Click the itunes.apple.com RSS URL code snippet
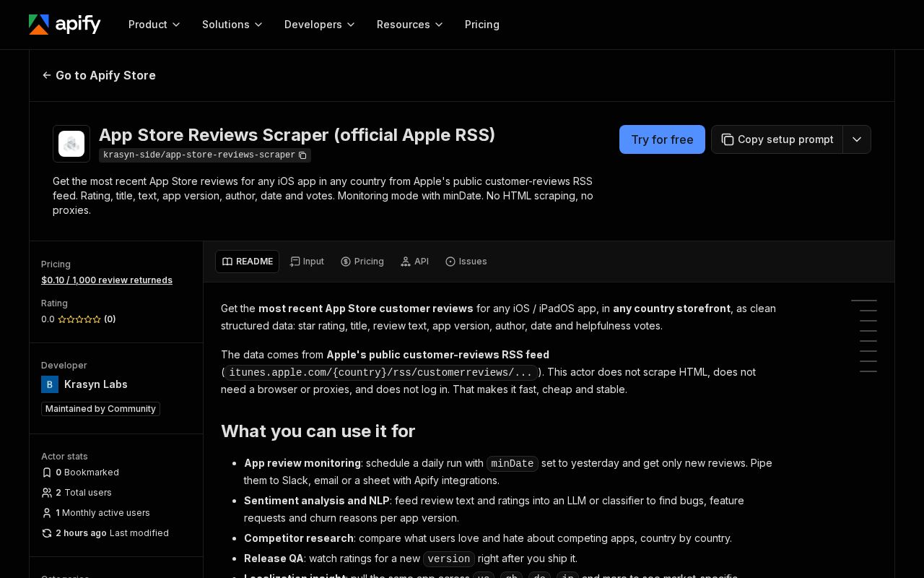The width and height of the screenshot is (924, 578). 380,373
